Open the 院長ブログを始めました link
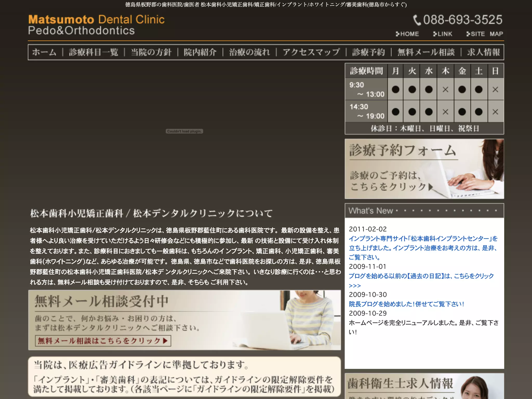Image resolution: width=532 pixels, height=399 pixels. (406, 304)
